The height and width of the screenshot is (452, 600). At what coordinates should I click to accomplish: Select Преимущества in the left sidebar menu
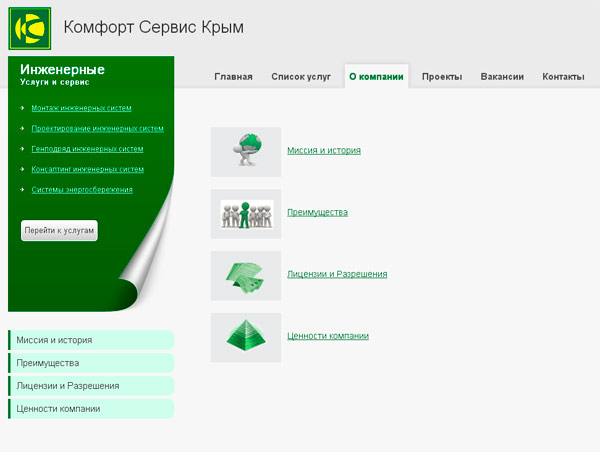click(48, 363)
